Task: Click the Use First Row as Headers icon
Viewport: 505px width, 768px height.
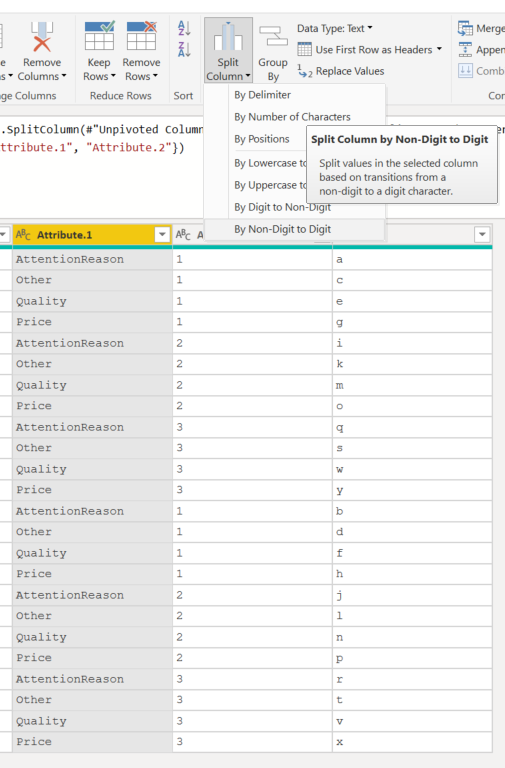Action: 304,49
